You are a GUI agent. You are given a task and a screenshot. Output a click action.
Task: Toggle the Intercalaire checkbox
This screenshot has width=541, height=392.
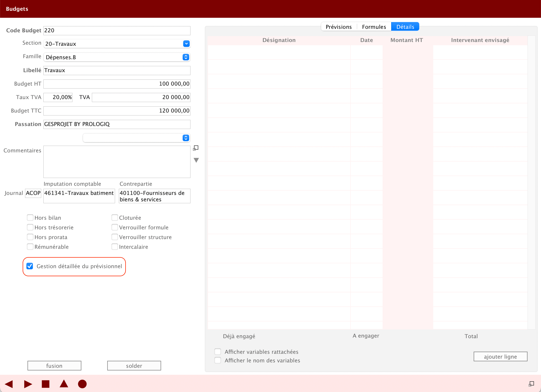tap(115, 247)
